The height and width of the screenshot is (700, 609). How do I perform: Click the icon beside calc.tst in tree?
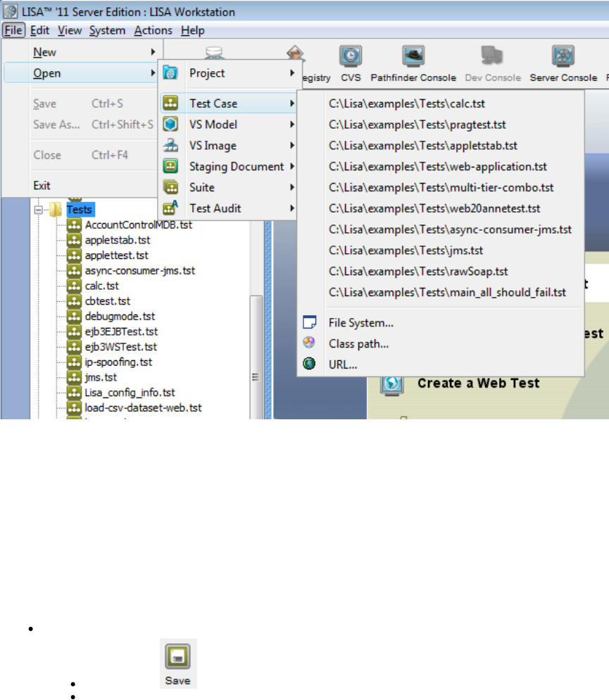tap(74, 285)
